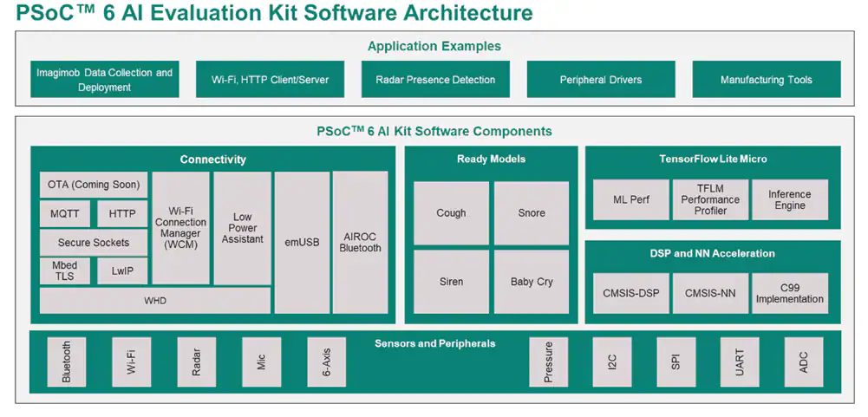Select the Radar sensor block

click(197, 362)
